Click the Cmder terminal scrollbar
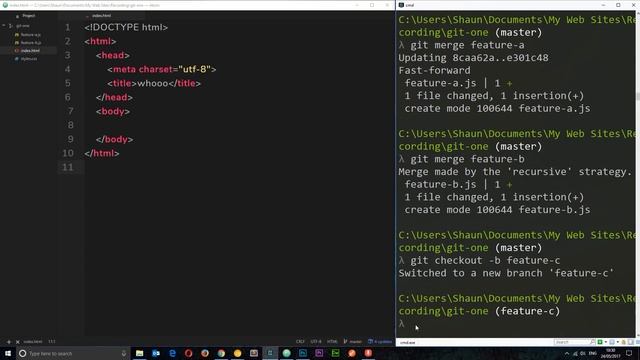 click(x=637, y=96)
